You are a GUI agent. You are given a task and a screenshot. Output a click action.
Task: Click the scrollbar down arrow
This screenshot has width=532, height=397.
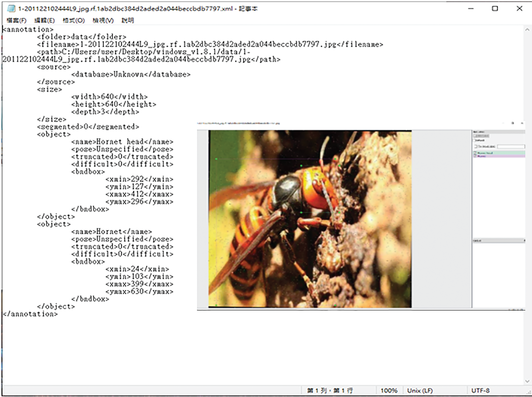click(x=527, y=381)
